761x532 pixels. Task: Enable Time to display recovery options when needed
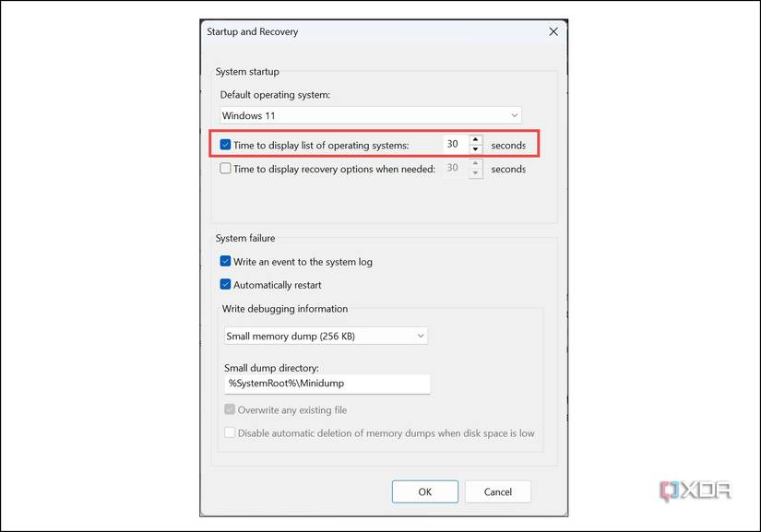click(x=225, y=169)
